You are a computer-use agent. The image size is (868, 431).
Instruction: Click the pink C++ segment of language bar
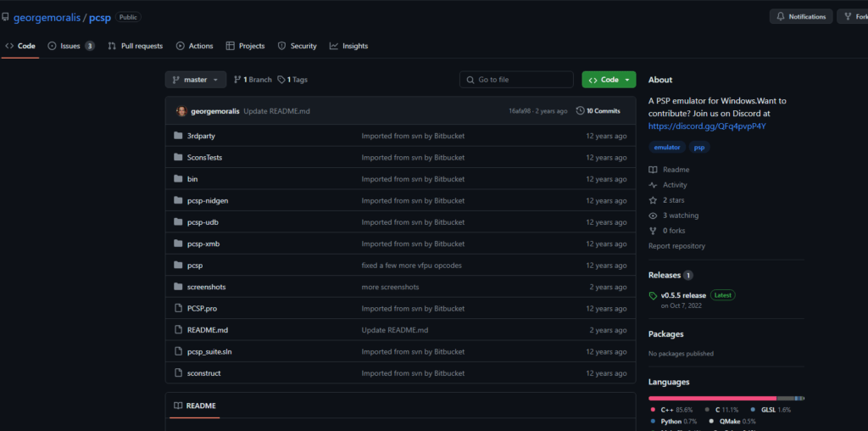coord(712,398)
